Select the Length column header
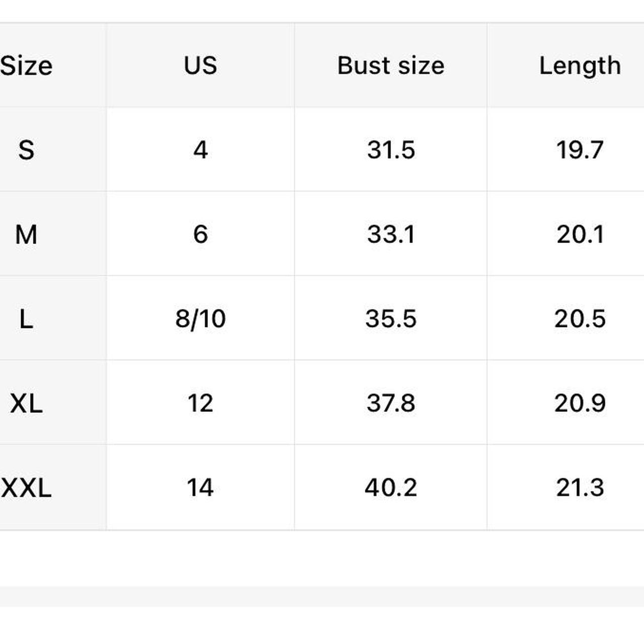Screen dimensions: 644x644 click(580, 66)
